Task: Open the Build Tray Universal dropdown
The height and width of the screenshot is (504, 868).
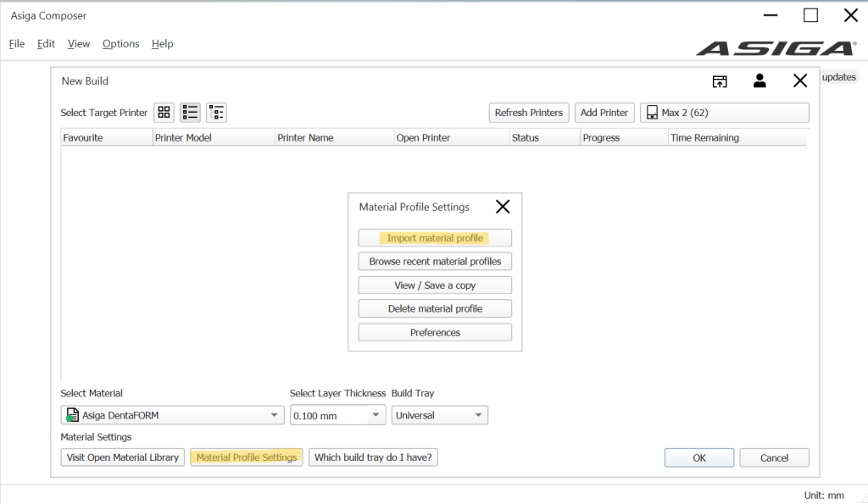Action: (440, 415)
